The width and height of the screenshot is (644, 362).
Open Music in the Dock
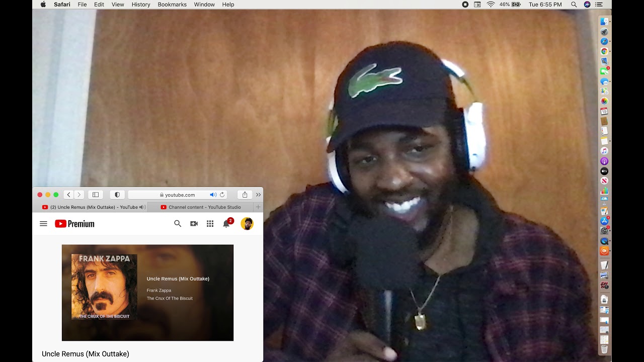point(604,151)
